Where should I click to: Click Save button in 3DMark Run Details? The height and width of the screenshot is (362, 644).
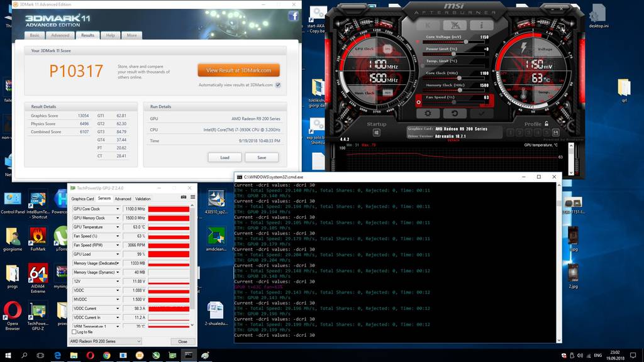pos(262,157)
